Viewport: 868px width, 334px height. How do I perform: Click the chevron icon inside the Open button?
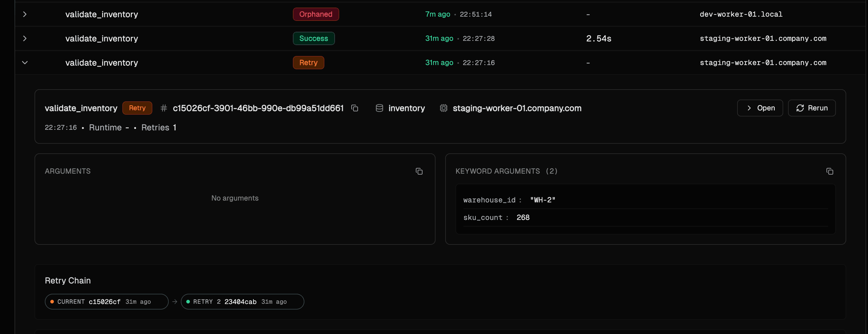749,108
